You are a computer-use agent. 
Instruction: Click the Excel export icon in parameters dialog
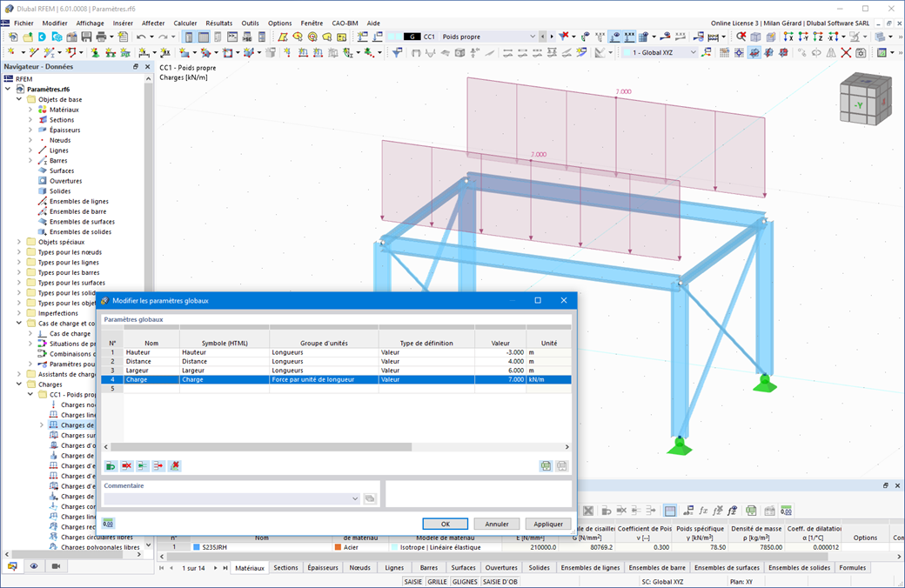tap(546, 465)
